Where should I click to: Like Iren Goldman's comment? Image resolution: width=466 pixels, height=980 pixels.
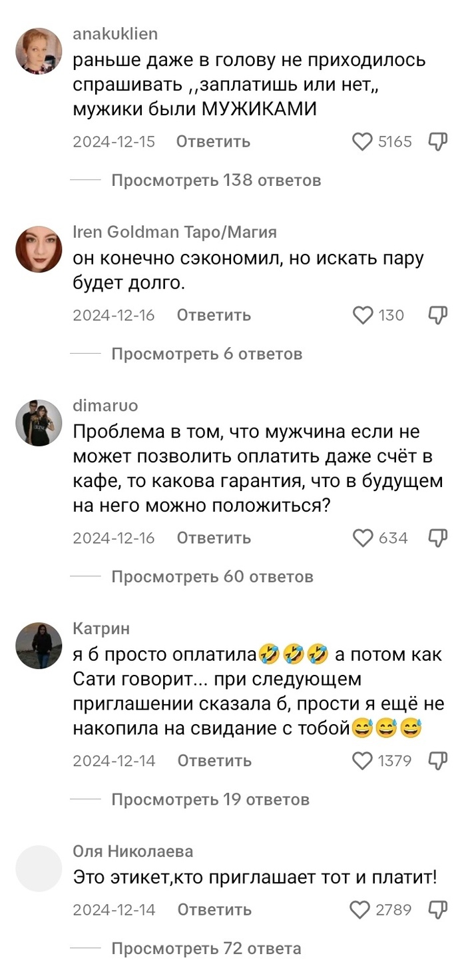(362, 315)
